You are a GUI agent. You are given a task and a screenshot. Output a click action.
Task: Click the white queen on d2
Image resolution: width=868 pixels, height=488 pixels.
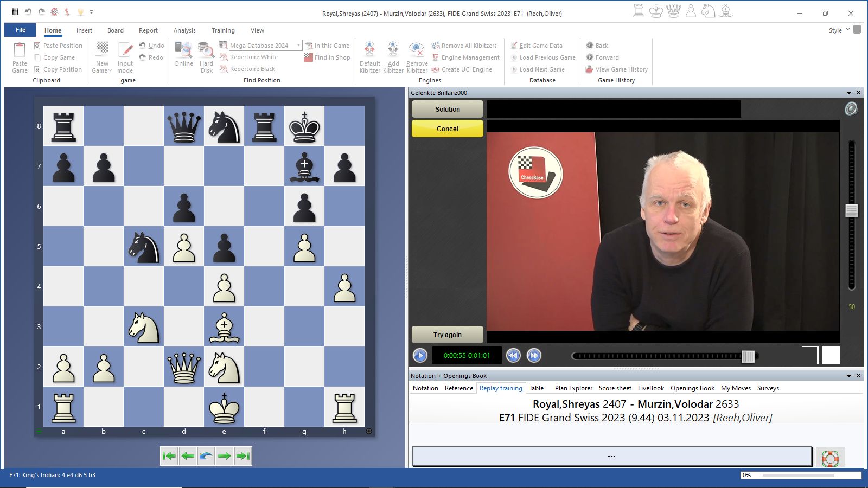(184, 367)
